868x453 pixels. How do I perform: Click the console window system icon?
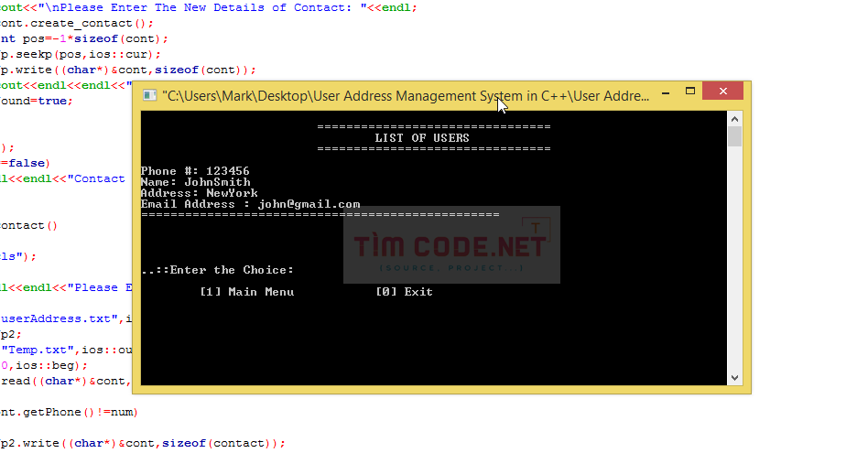tap(149, 95)
